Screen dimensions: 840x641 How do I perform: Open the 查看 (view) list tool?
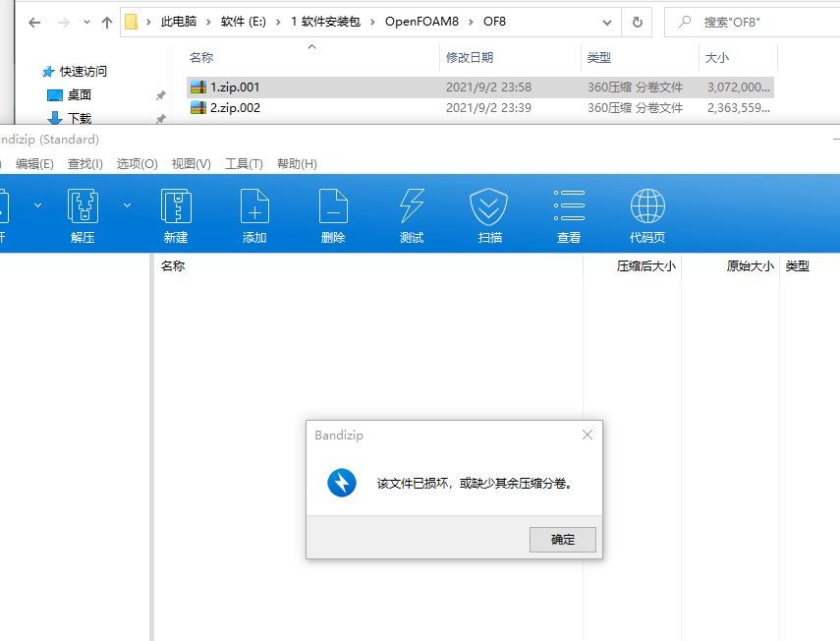click(x=569, y=205)
